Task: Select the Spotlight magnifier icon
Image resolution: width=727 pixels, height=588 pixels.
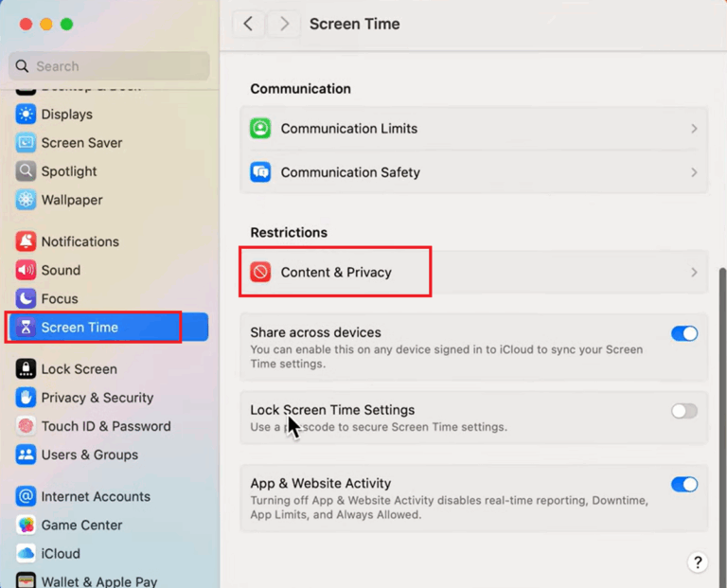Action: (26, 171)
